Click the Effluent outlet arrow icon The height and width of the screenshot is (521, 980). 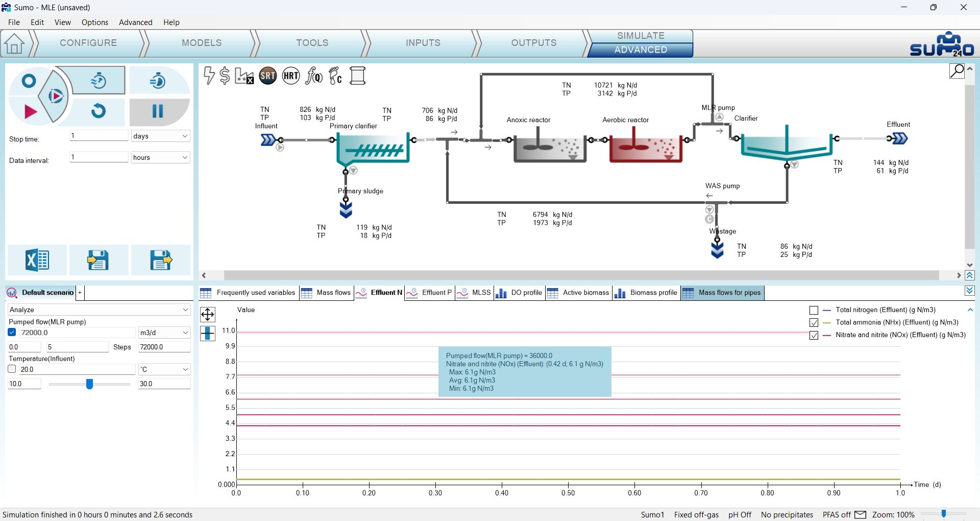[899, 138]
